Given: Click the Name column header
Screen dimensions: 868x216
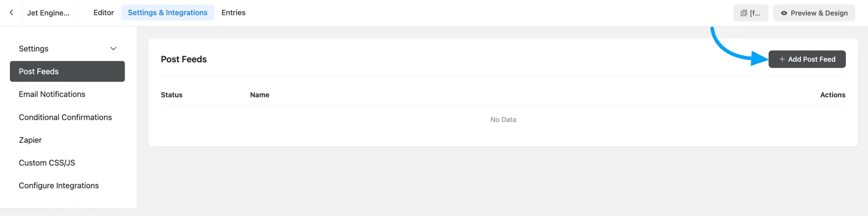Looking at the screenshot, I should [x=259, y=95].
